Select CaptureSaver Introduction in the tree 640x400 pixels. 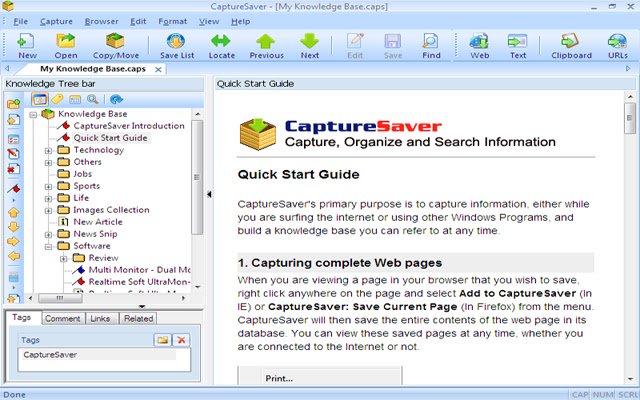pos(129,126)
